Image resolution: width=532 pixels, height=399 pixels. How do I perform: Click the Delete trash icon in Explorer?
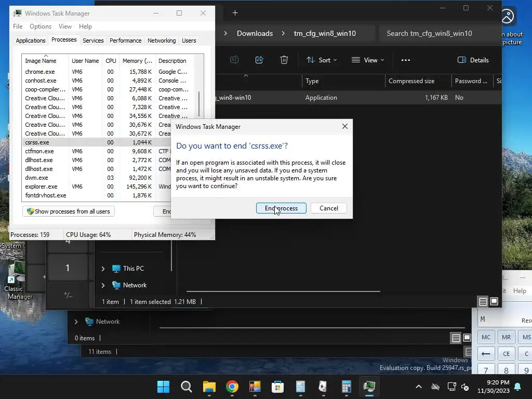coord(284,60)
